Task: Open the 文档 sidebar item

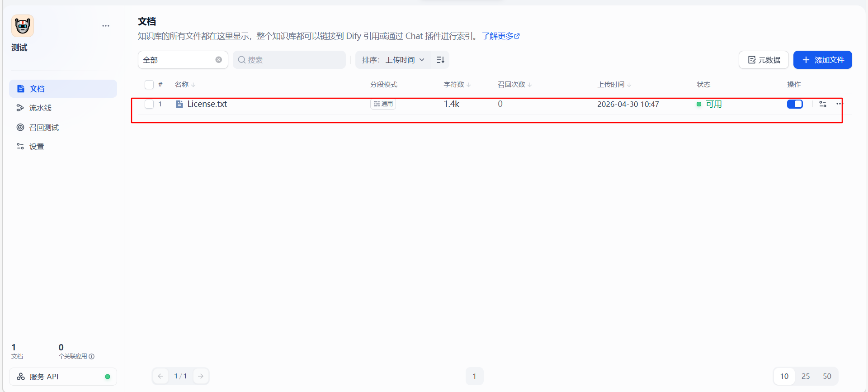Action: pyautogui.click(x=63, y=89)
